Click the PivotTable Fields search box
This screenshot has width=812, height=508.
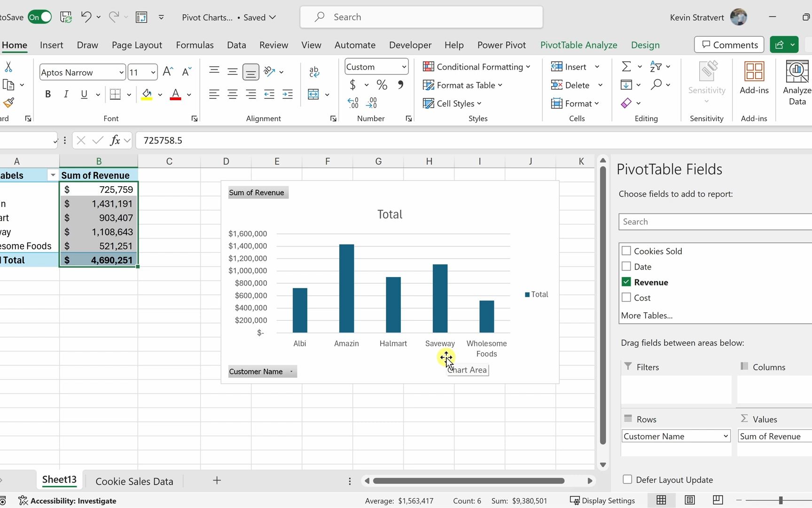coord(715,222)
